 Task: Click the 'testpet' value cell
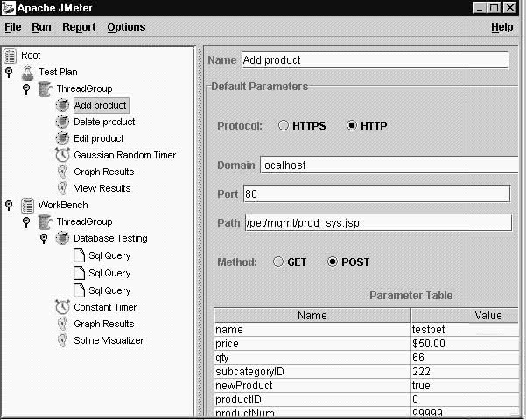[465, 329]
